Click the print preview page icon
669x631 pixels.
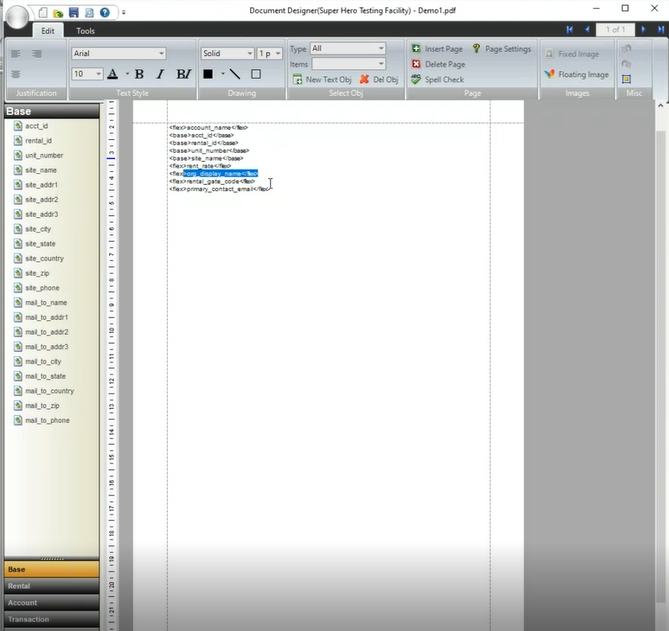pyautogui.click(x=89, y=12)
